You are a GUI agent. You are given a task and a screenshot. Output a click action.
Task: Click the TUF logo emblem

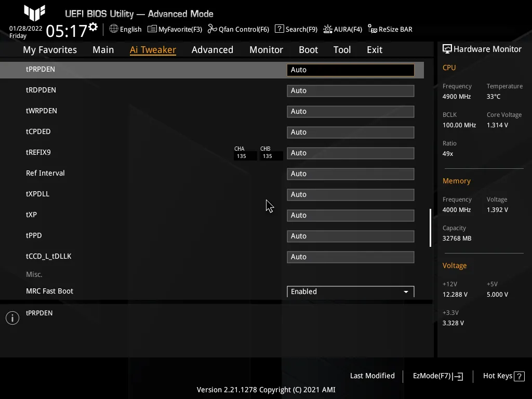click(35, 13)
